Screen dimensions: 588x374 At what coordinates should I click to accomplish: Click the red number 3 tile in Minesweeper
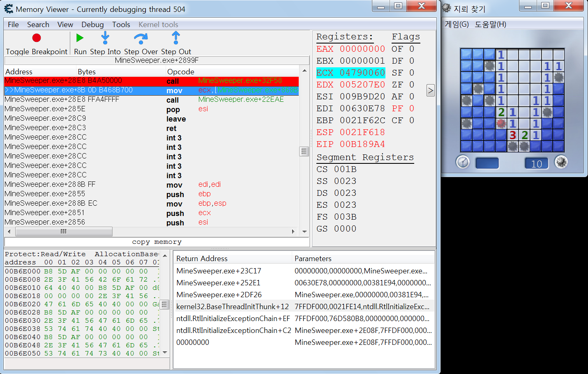point(512,135)
